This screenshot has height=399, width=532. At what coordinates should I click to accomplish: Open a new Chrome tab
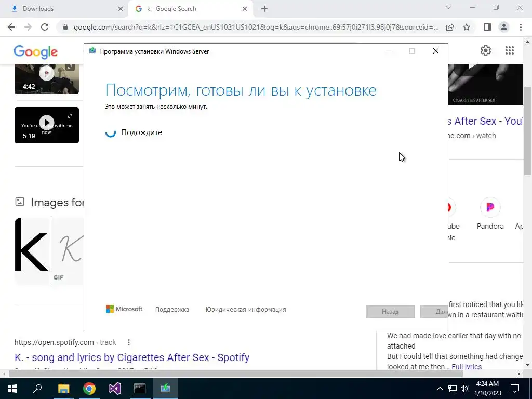[264, 9]
